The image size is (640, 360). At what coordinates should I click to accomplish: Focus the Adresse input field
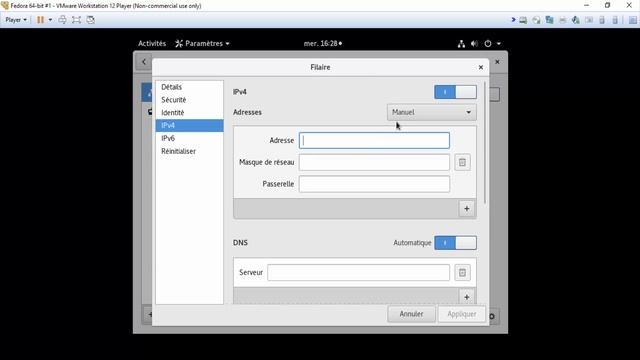pyautogui.click(x=374, y=140)
